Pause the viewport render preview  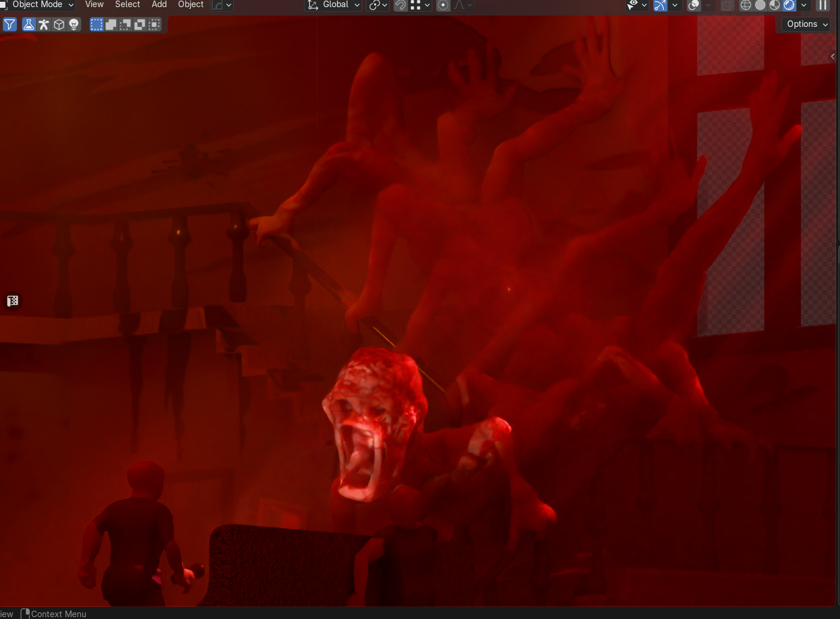(x=823, y=5)
